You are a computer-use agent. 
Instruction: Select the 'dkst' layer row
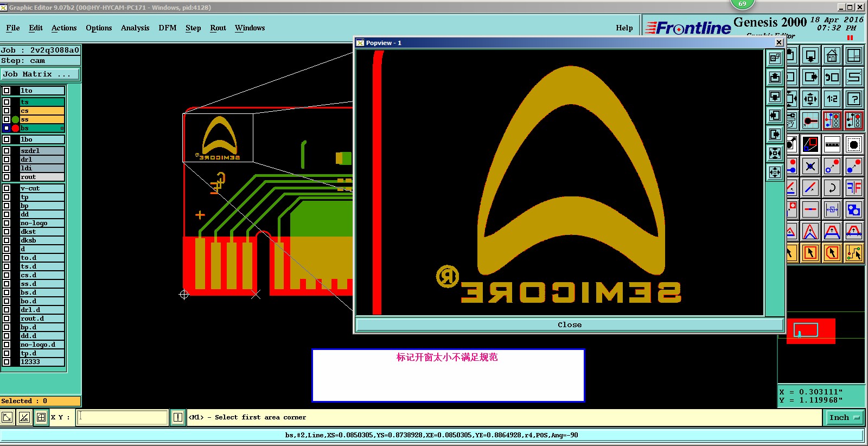click(42, 232)
